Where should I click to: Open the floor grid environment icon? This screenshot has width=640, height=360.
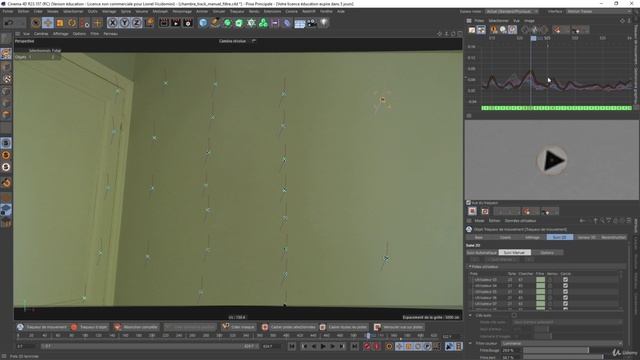pos(300,23)
